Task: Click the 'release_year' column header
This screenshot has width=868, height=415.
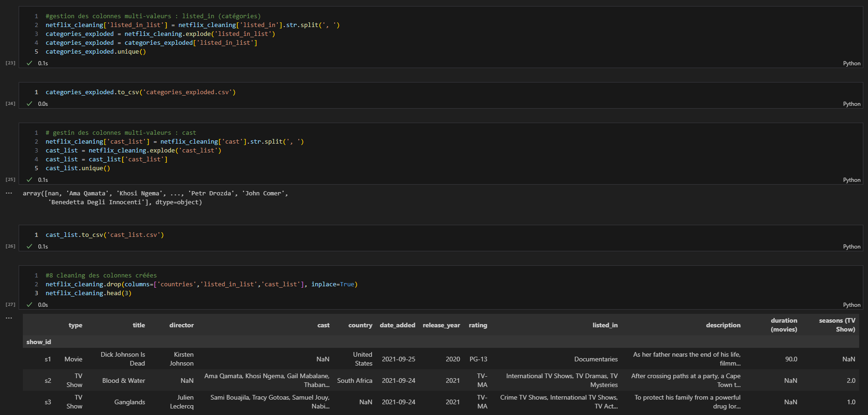Action: point(441,325)
